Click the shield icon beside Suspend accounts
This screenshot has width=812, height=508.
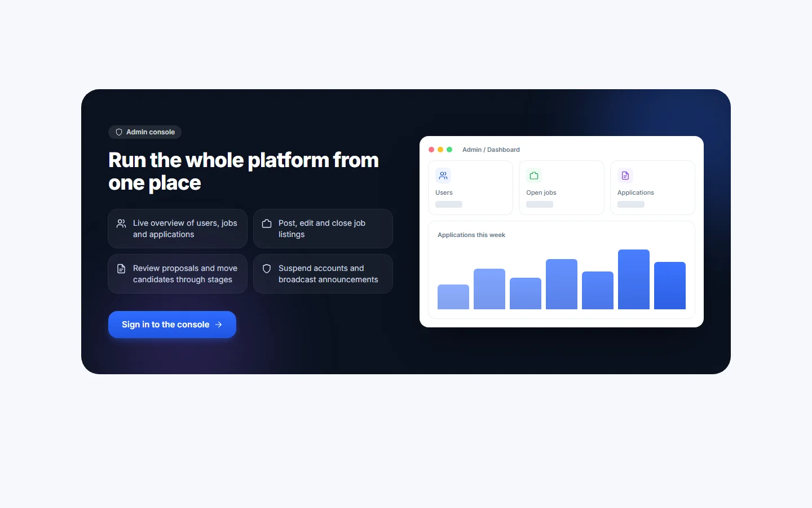point(267,269)
